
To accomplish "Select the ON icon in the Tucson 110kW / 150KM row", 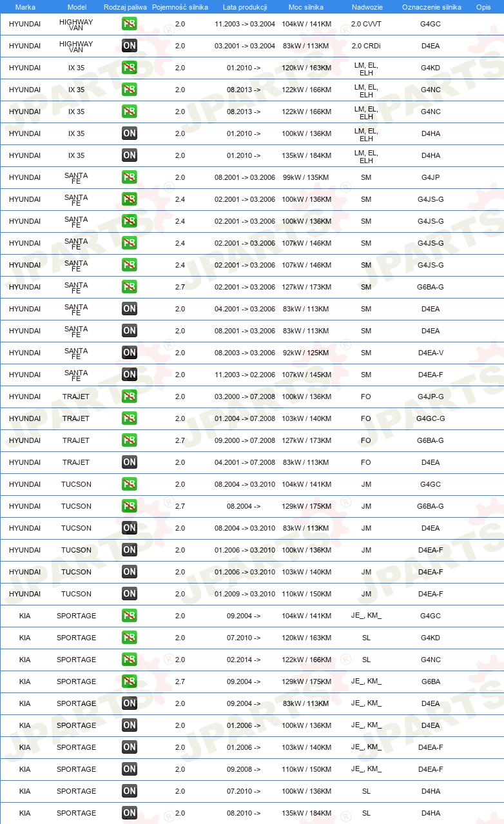I will 130,594.
